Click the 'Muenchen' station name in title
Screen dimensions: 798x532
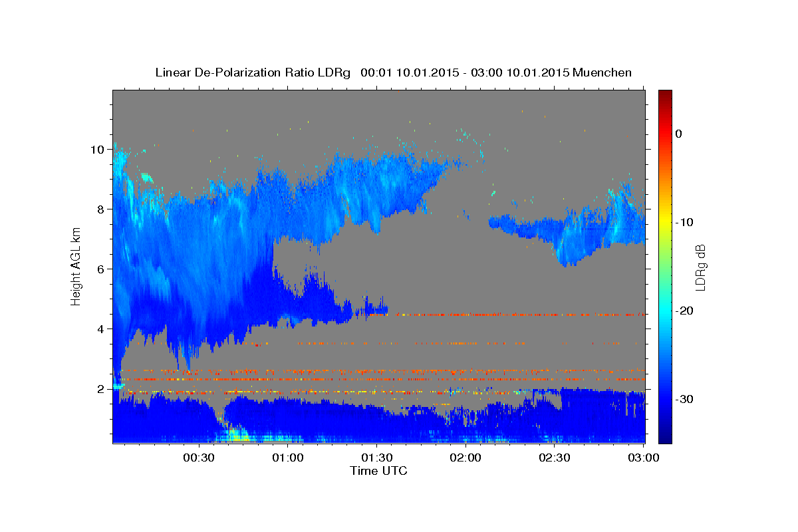601,72
